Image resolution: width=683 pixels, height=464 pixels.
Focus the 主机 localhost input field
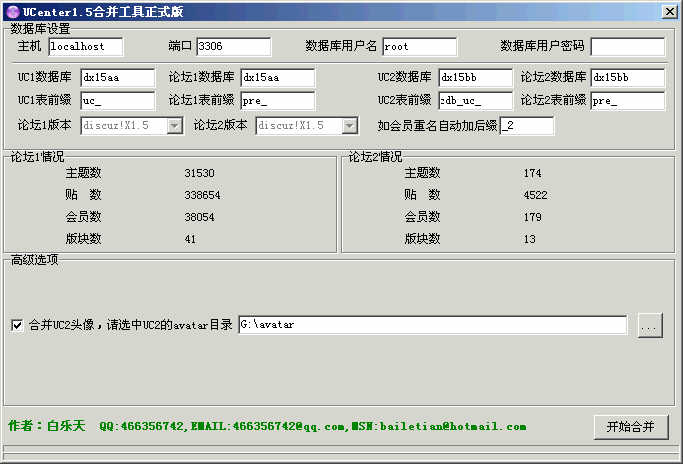click(x=86, y=47)
